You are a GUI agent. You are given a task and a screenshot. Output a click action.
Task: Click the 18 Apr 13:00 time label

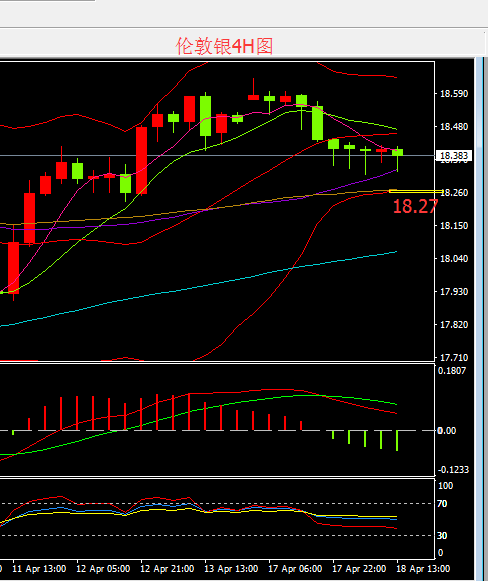(423, 569)
